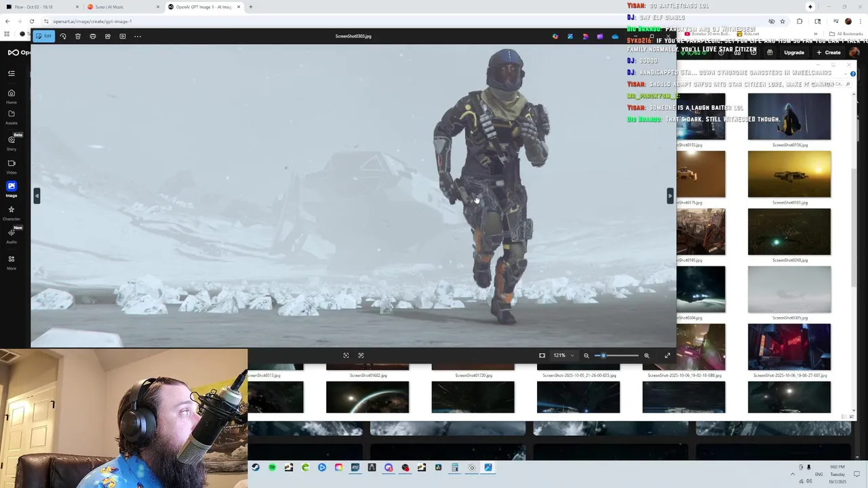Click the Create button on OpenArt
This screenshot has height=488, width=868.
(829, 52)
